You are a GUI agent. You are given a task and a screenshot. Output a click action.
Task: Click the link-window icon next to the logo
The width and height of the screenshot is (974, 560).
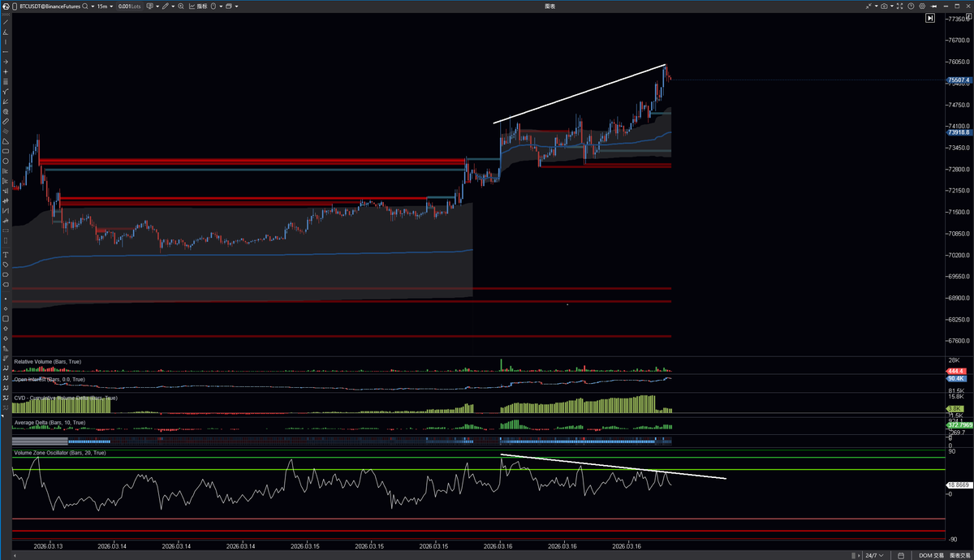point(15,6)
